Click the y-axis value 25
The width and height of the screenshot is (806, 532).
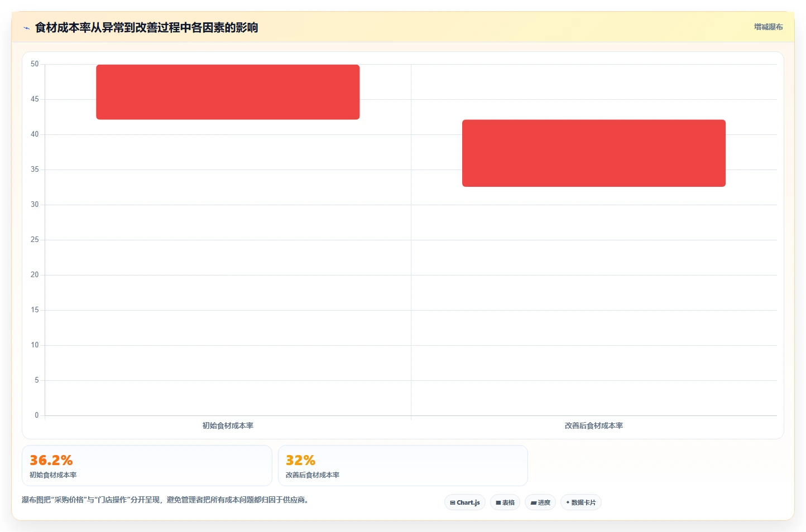tap(35, 240)
